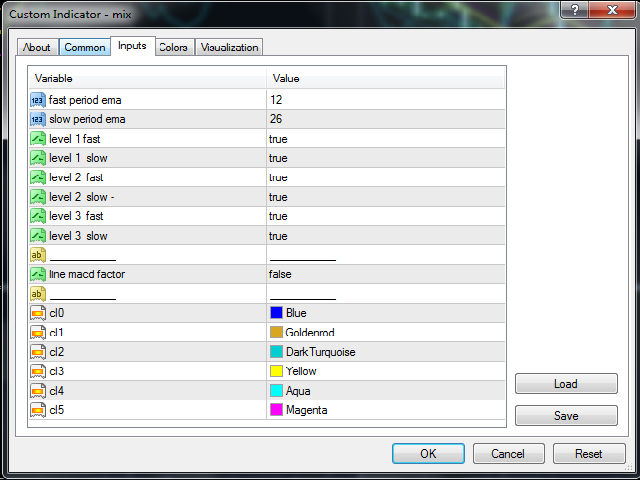Click the Value column header

[x=386, y=78]
